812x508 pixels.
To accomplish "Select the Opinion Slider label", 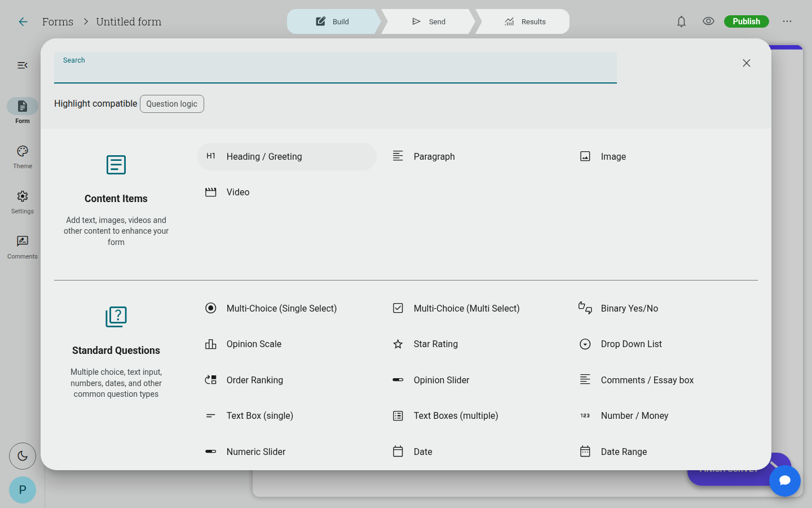I will pos(442,380).
